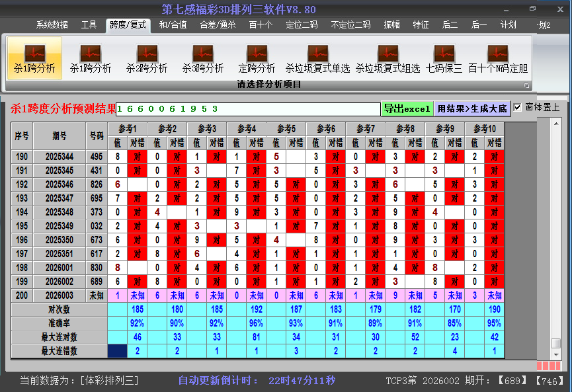
Task: Click 用结果>生成大底 button
Action: tap(472, 109)
